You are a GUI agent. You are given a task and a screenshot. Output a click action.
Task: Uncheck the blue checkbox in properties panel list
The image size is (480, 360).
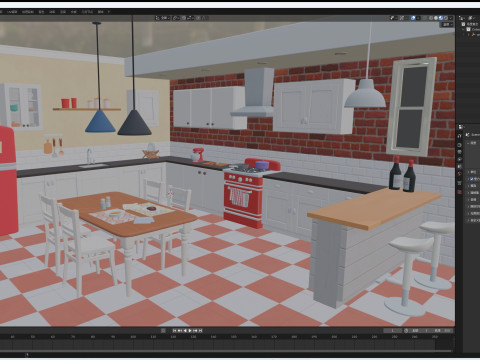[x=472, y=179]
